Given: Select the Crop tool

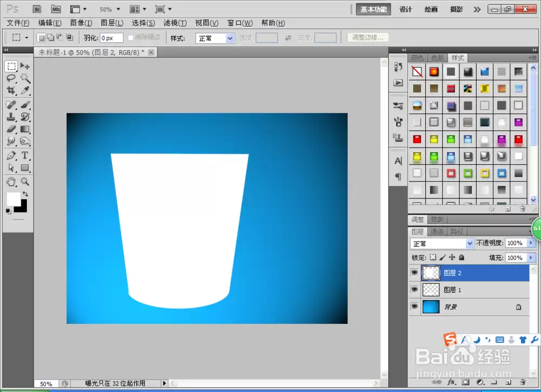Looking at the screenshot, I should point(11,90).
